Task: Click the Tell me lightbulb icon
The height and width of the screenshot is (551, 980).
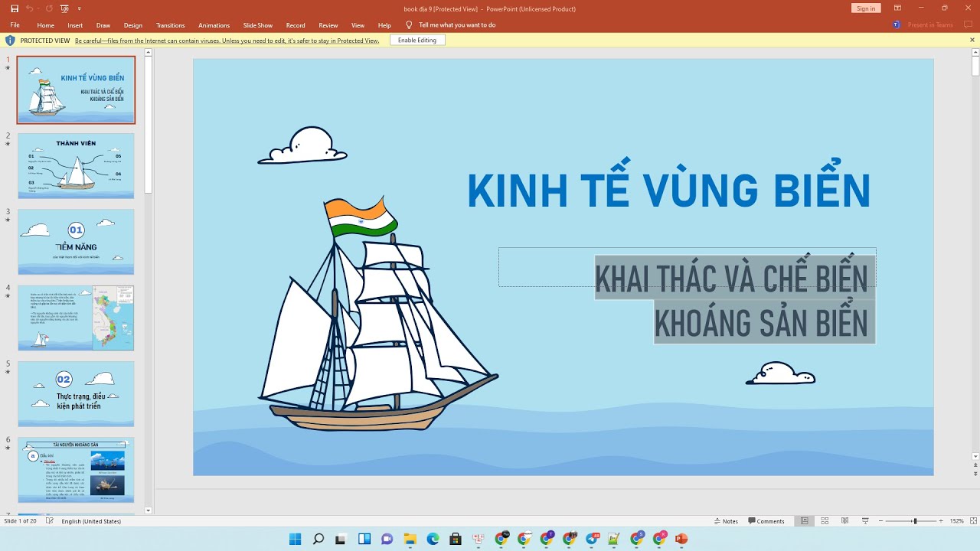Action: [409, 25]
